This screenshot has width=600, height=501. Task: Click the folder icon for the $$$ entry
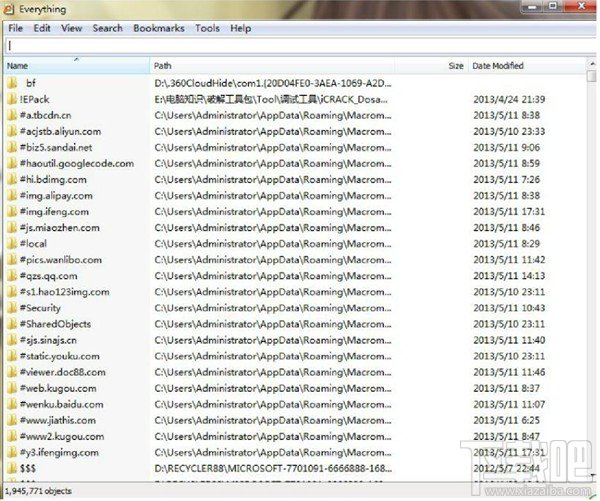click(x=12, y=468)
